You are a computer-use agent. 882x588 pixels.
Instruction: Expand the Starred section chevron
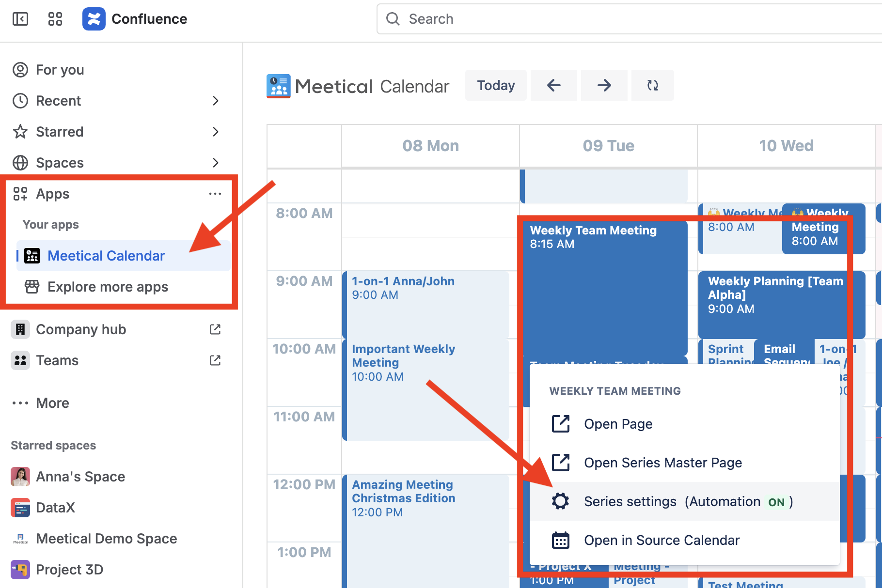[216, 132]
